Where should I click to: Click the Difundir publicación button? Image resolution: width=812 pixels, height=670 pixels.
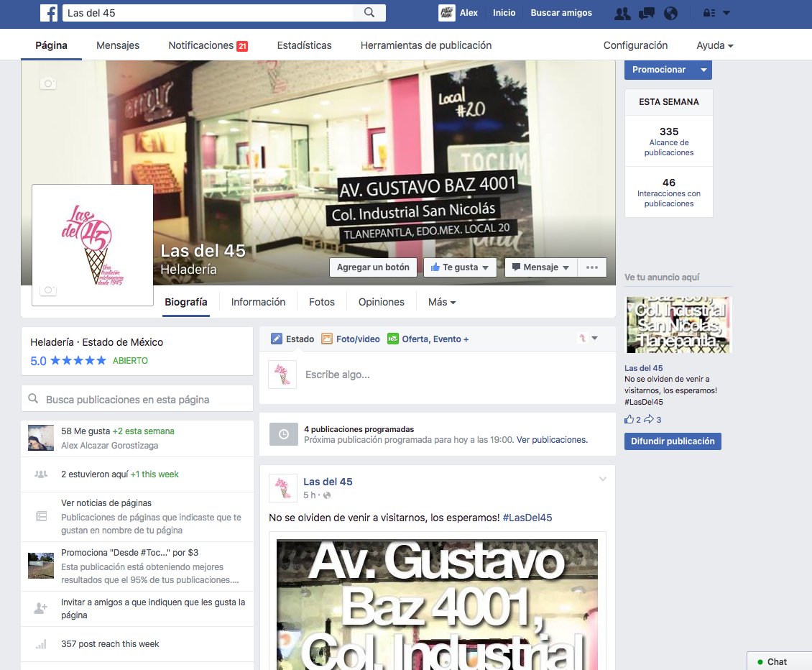tap(673, 441)
